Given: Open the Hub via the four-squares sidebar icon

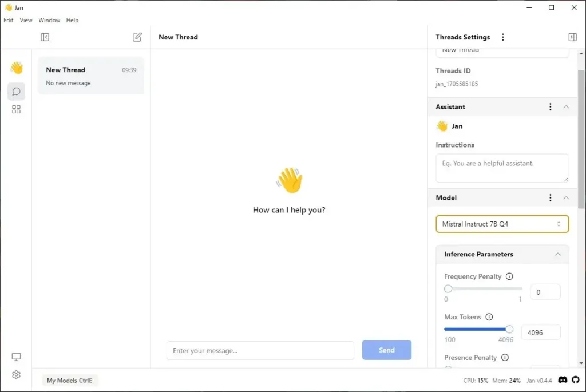Looking at the screenshot, I should [x=16, y=109].
